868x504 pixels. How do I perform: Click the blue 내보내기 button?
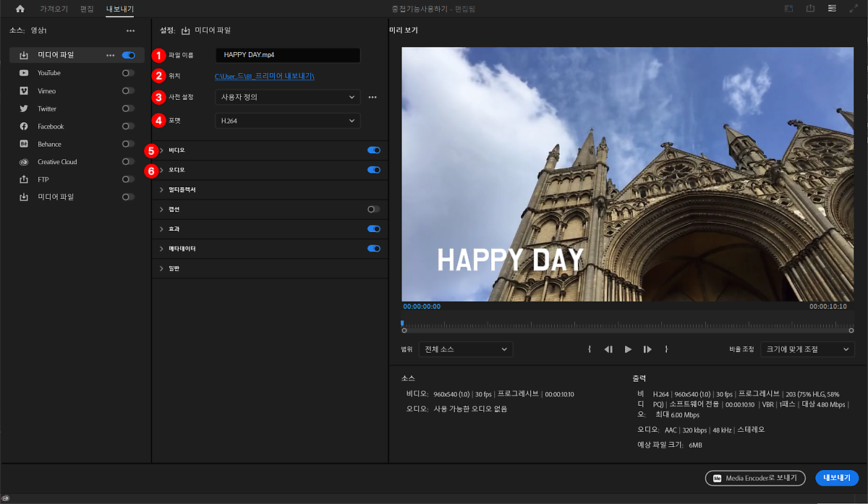[x=836, y=478]
